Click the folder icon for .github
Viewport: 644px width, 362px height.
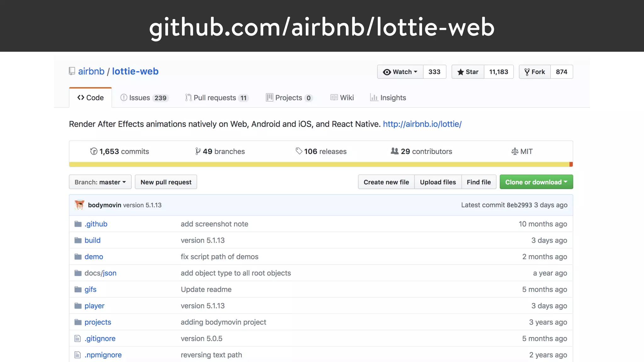coord(78,224)
